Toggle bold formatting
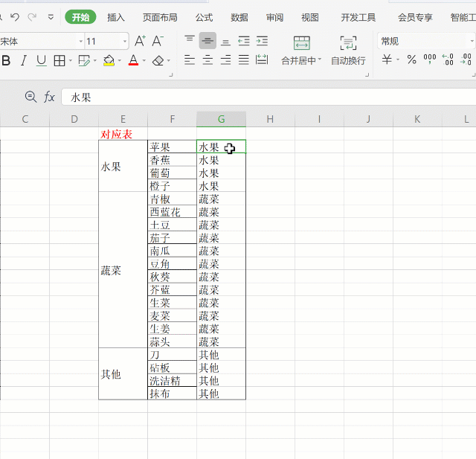 pyautogui.click(x=6, y=60)
